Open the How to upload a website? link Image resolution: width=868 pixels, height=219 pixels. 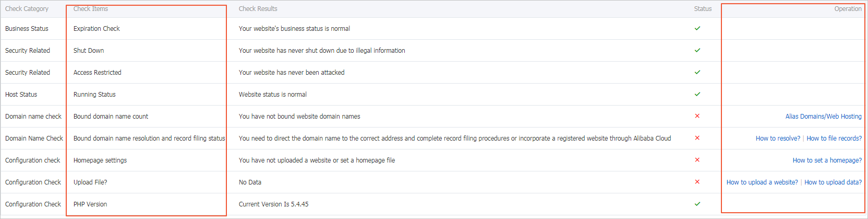(762, 182)
